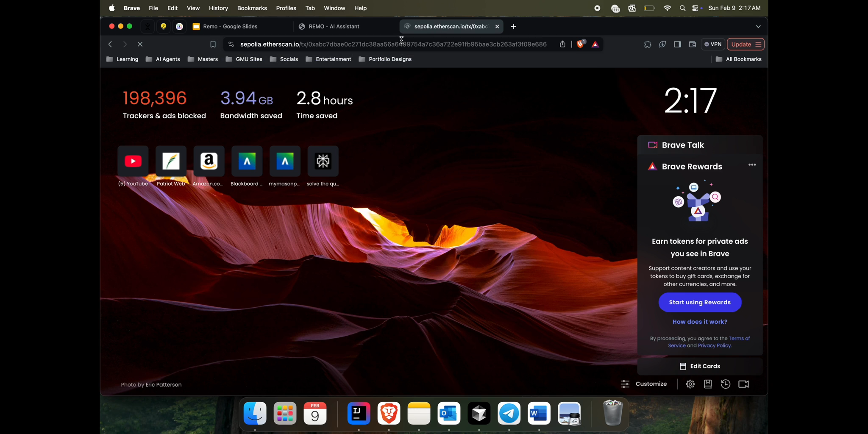The width and height of the screenshot is (868, 434).
Task: Click the Brave Rewards triangle in address bar
Action: tap(595, 45)
